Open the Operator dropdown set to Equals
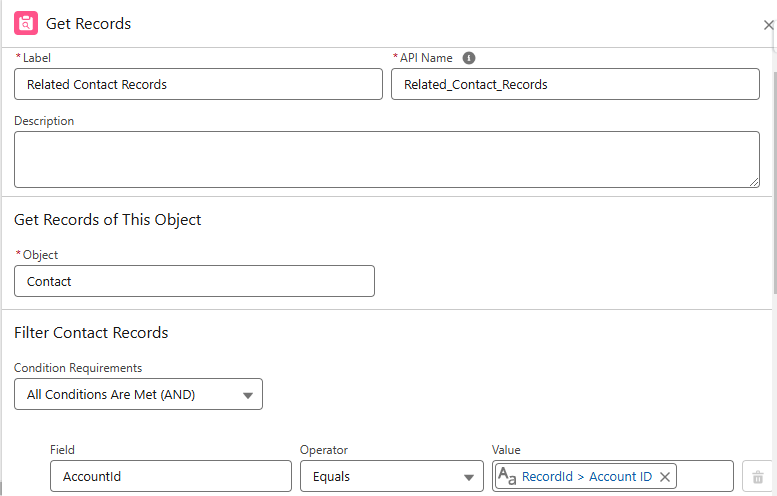 [x=391, y=476]
